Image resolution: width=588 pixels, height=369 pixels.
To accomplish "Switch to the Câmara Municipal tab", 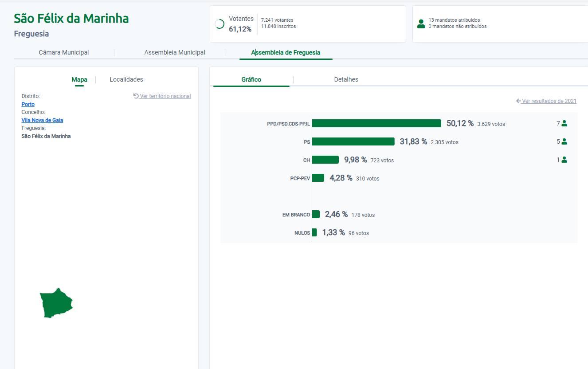I will [x=64, y=52].
